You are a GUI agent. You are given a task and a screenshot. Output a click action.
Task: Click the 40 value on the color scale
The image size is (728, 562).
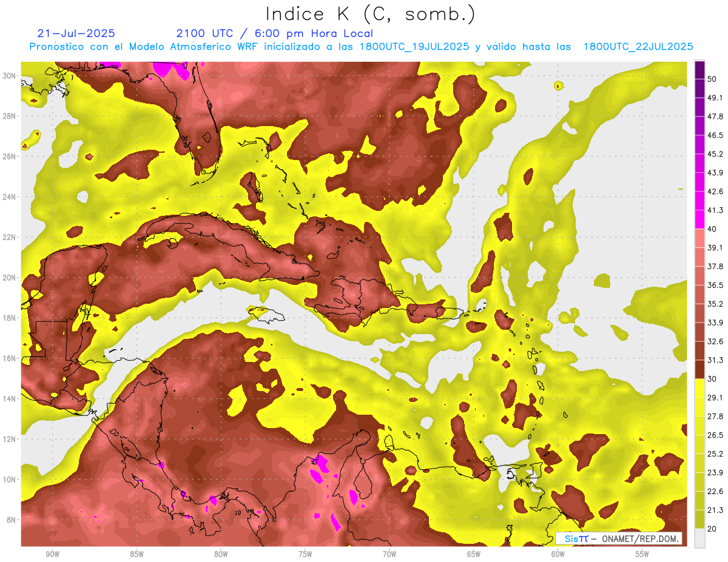pos(712,229)
